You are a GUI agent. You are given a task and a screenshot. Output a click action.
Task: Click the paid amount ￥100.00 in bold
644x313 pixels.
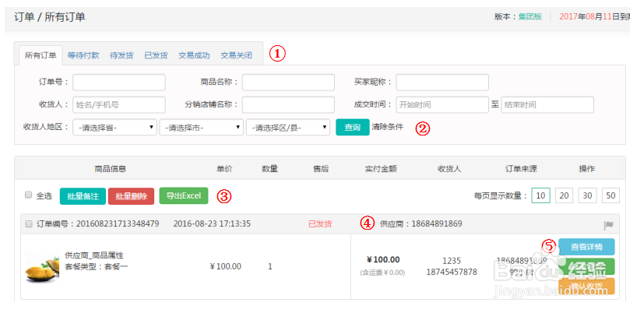(x=383, y=259)
